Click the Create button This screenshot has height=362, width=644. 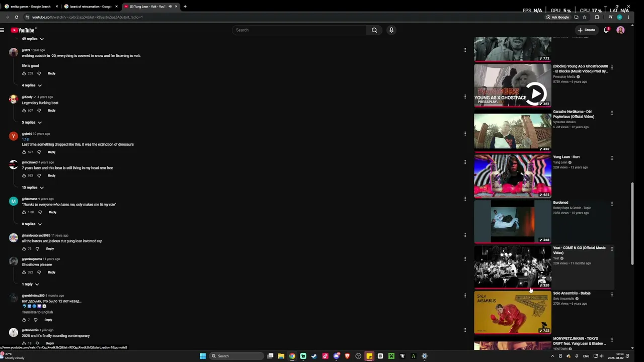[x=587, y=30]
